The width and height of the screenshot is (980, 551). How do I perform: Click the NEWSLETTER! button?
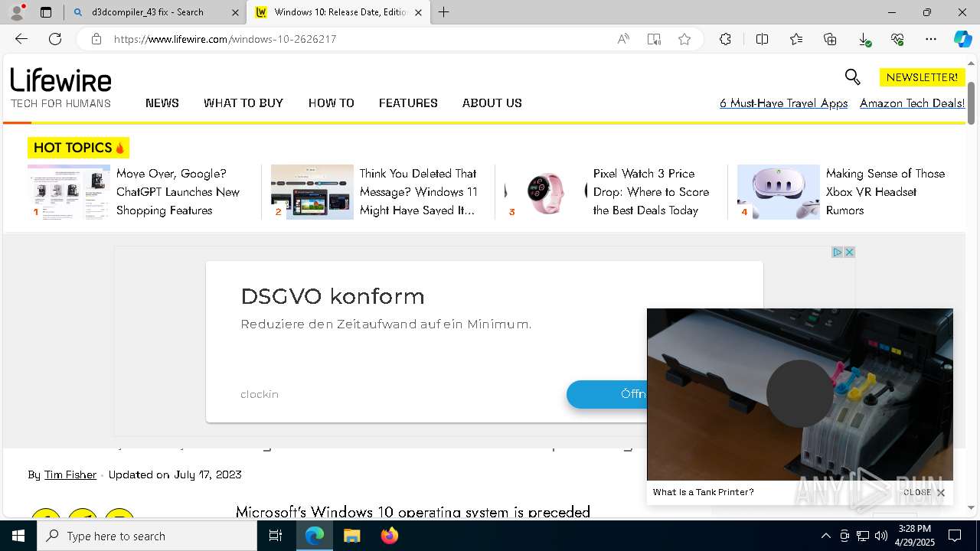coord(922,77)
